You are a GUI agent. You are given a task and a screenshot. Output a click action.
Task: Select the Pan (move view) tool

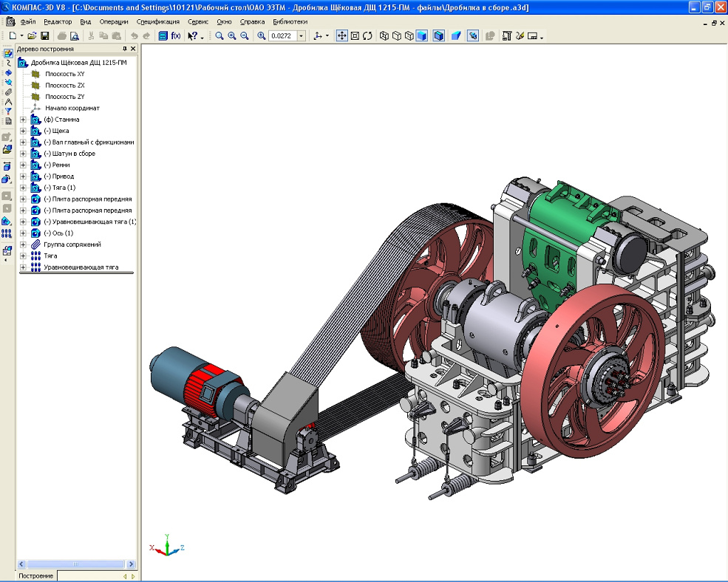pos(341,35)
